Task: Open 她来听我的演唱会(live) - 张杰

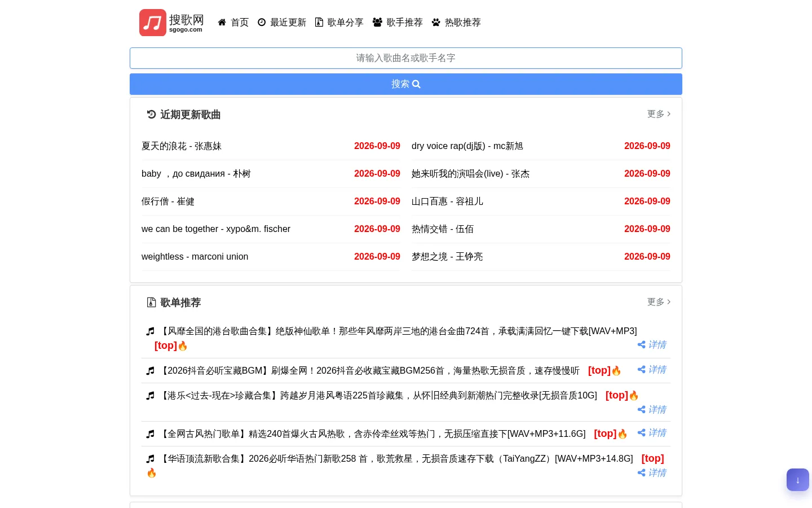Action: click(x=470, y=174)
